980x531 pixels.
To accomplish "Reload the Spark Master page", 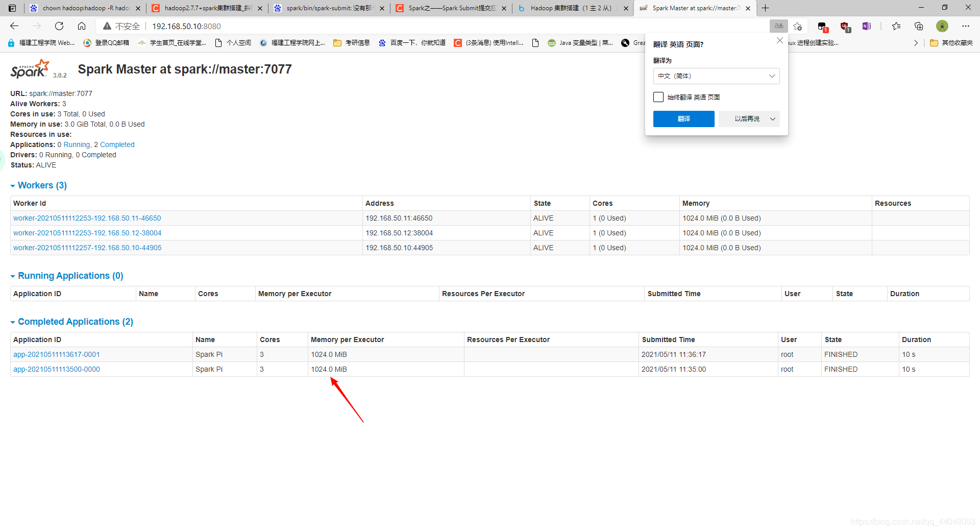I will point(59,26).
